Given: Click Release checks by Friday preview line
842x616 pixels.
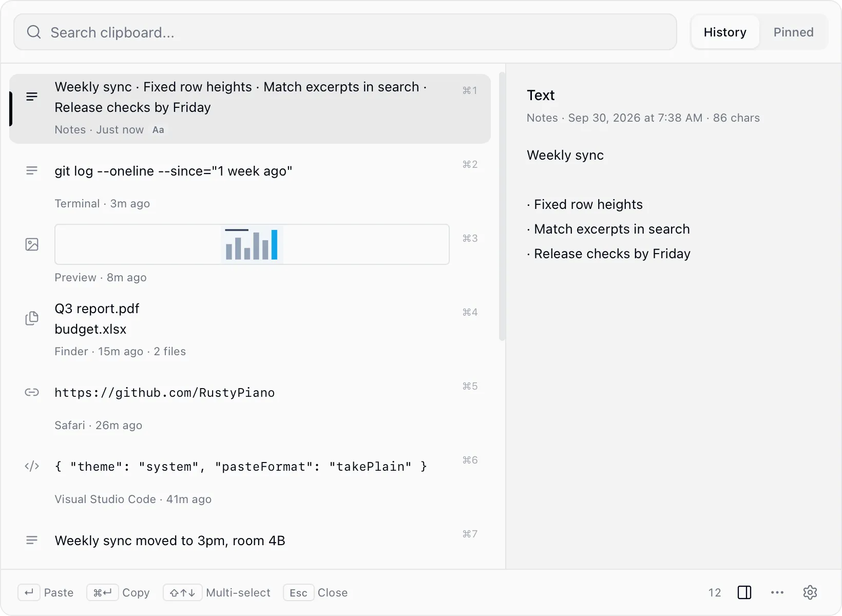Looking at the screenshot, I should pyautogui.click(x=609, y=254).
